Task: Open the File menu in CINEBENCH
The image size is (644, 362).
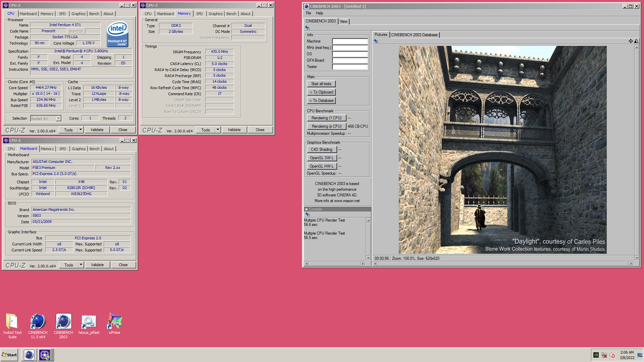Action: point(308,13)
